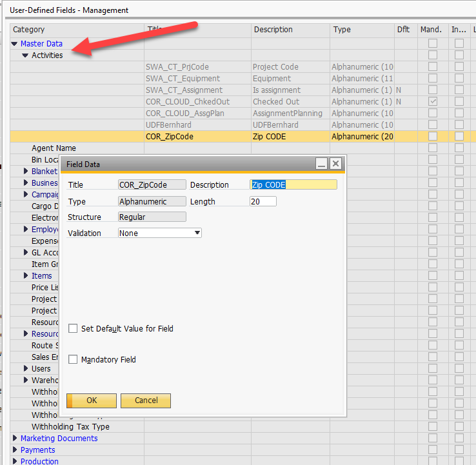The height and width of the screenshot is (465, 476).
Task: Click the Zip CODE description field
Action: point(293,184)
